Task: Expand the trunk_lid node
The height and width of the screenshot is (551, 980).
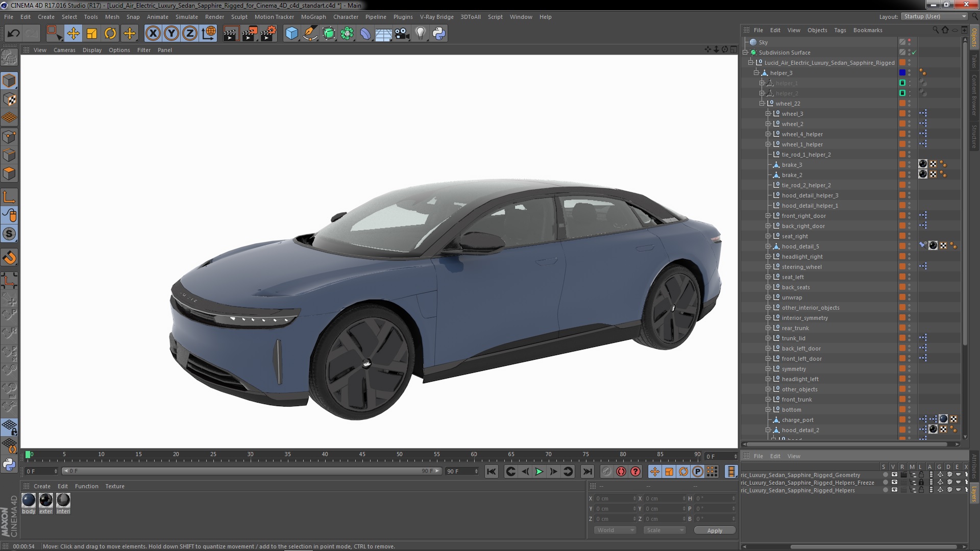Action: [768, 338]
